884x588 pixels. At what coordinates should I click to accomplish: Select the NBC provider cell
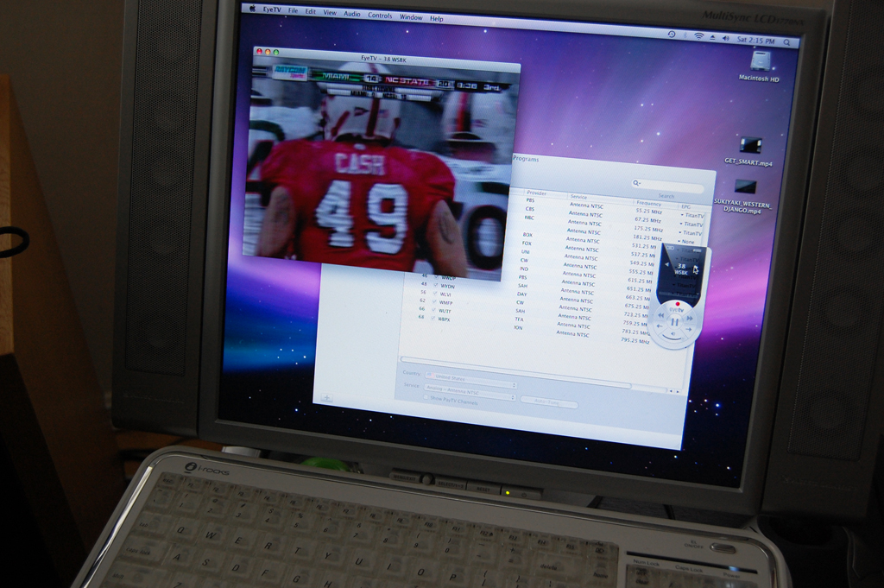pyautogui.click(x=529, y=218)
